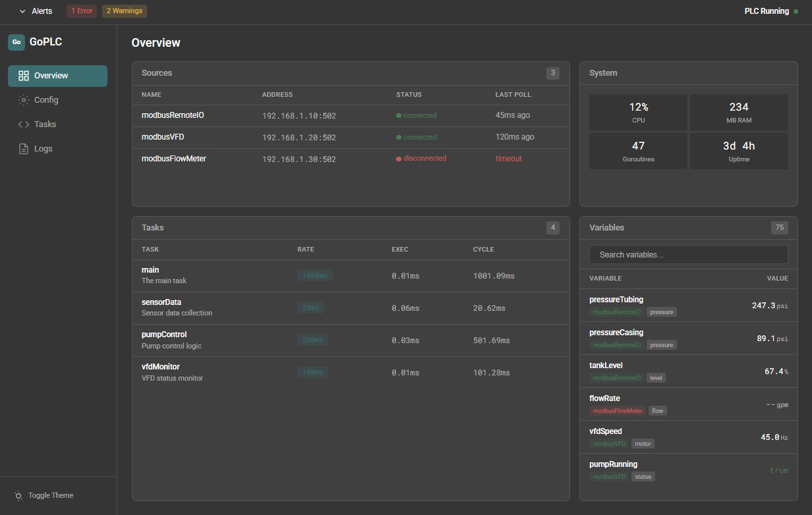The width and height of the screenshot is (812, 515).
Task: Click the green PLC Running status dot
Action: point(796,11)
